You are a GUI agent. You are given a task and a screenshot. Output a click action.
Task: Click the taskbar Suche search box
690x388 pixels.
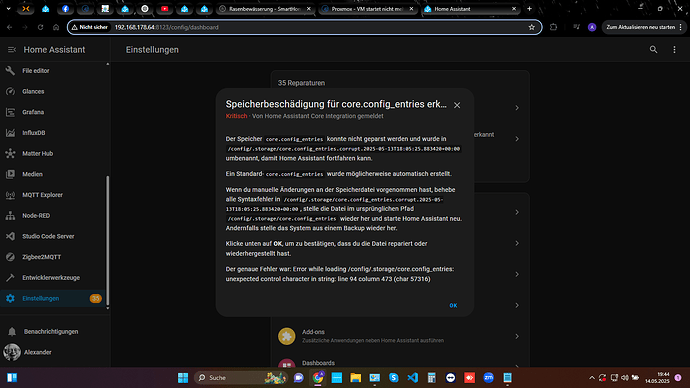(240, 377)
